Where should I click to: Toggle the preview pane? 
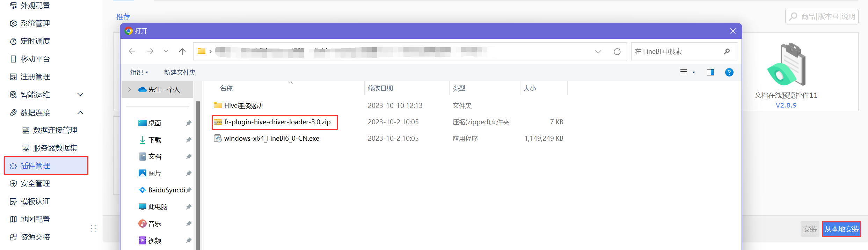click(x=710, y=72)
